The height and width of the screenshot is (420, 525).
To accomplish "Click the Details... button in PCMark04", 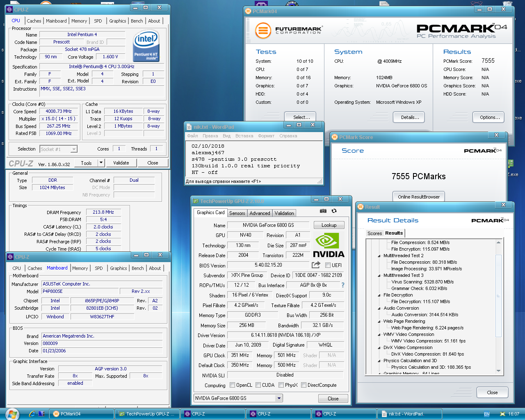I will tap(410, 117).
